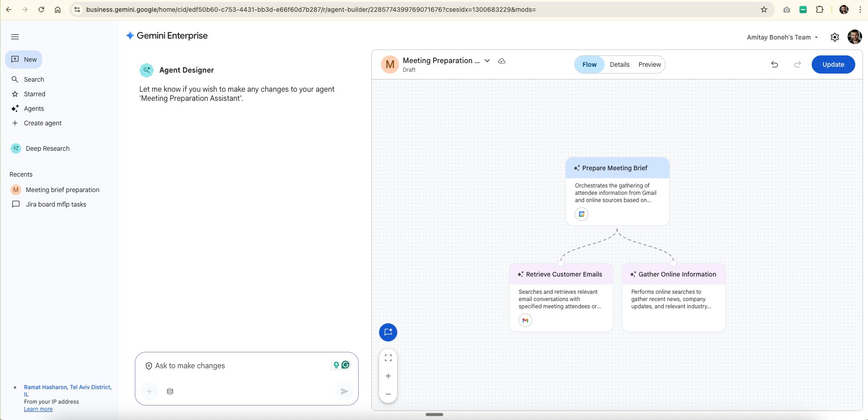
Task: Click the Draft status label
Action: [x=409, y=70]
